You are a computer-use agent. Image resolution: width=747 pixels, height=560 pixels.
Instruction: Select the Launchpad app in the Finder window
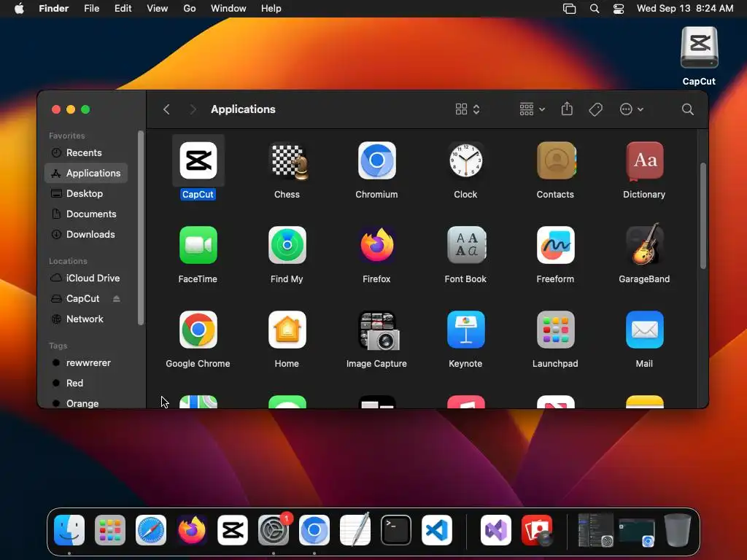(x=555, y=330)
